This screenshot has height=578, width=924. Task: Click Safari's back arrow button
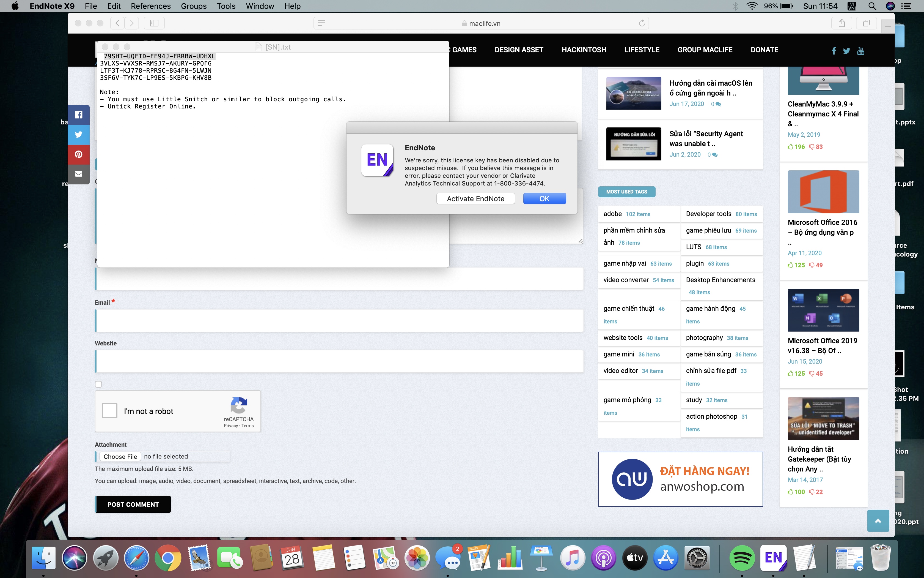point(118,23)
